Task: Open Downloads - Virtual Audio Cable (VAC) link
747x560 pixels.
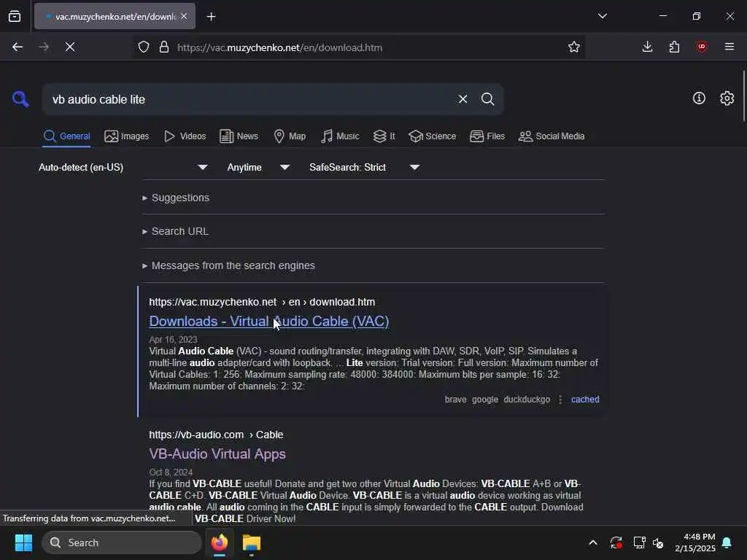Action: 268,322
